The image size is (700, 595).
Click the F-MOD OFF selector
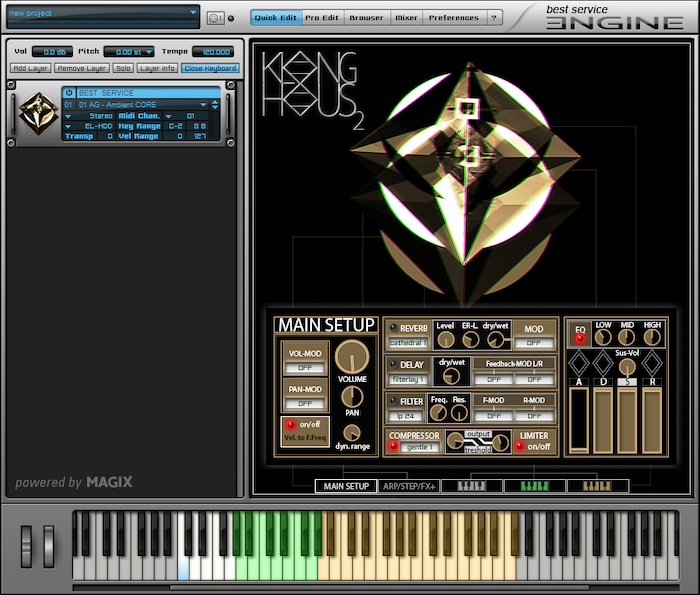[x=494, y=416]
